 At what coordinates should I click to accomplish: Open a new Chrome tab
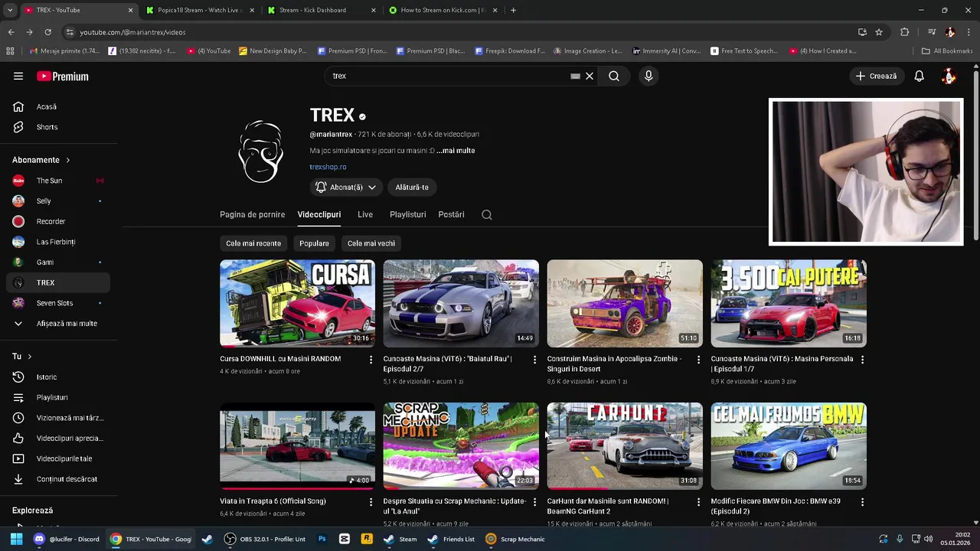[x=513, y=10]
